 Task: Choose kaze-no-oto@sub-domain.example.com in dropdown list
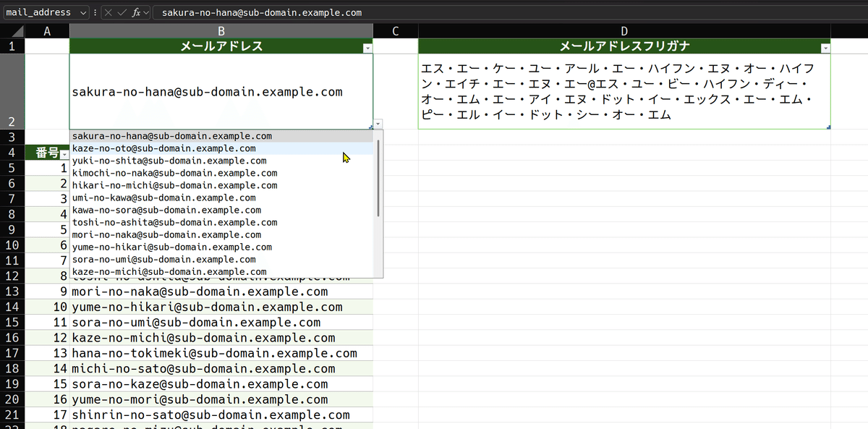pos(222,148)
